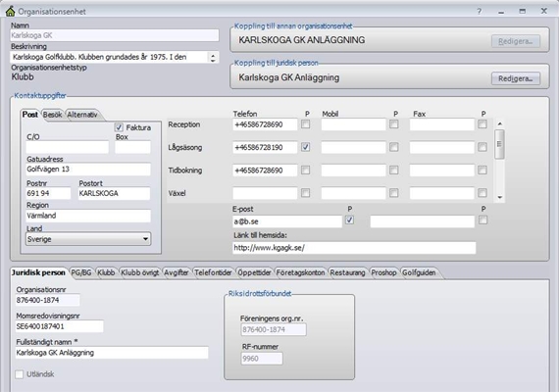This screenshot has height=392, width=559.
Task: Click Tidbokning Telefon number field
Action: coord(265,170)
